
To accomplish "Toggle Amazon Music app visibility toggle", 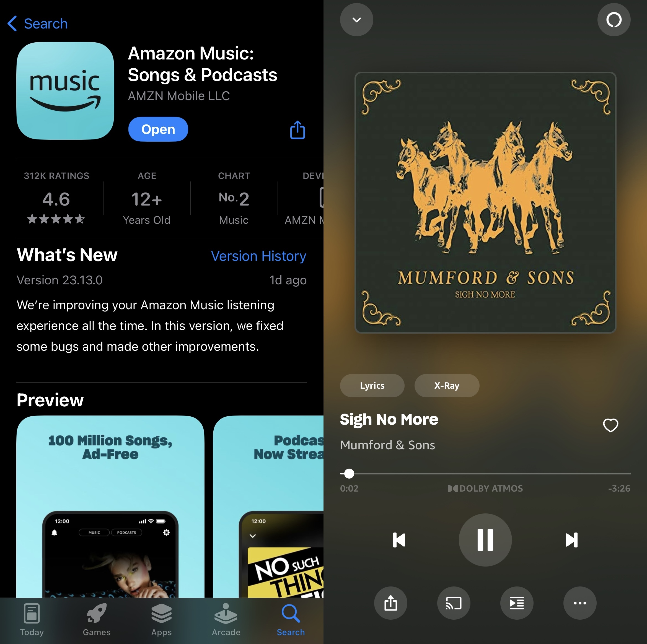I will click(x=356, y=19).
